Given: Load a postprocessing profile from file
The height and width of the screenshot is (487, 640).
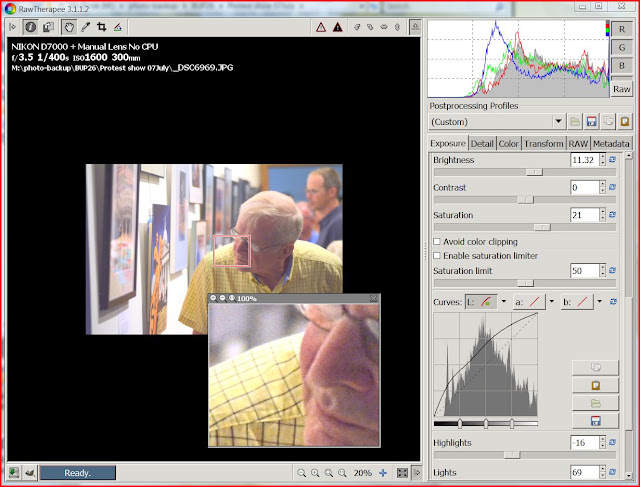Looking at the screenshot, I should tap(575, 121).
